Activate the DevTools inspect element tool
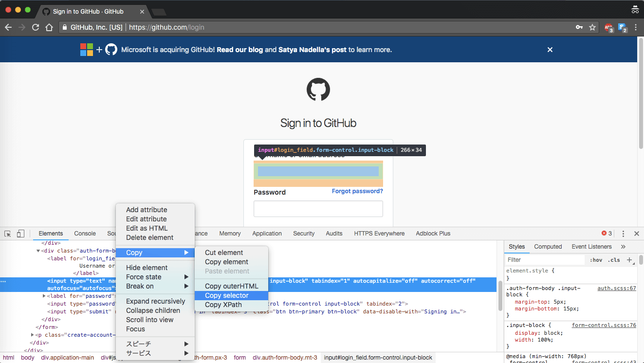 8,234
